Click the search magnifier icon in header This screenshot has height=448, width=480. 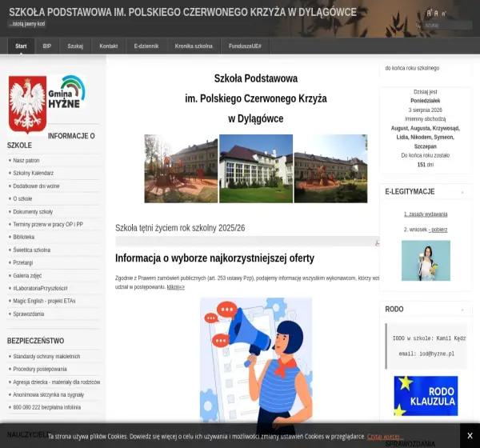click(x=418, y=25)
